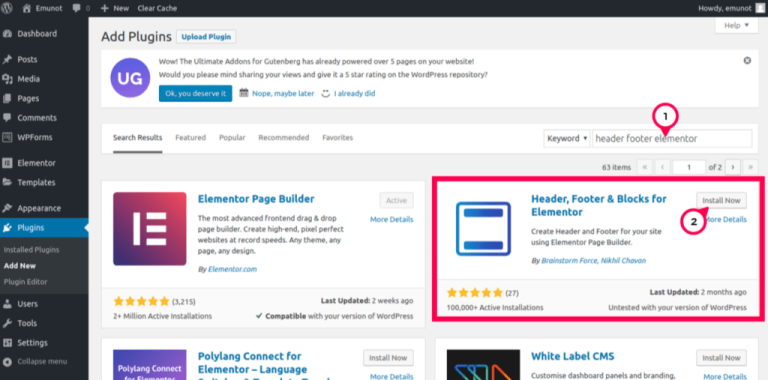The image size is (768, 380).
Task: Open Appearance brush icon in sidebar
Action: coord(7,208)
